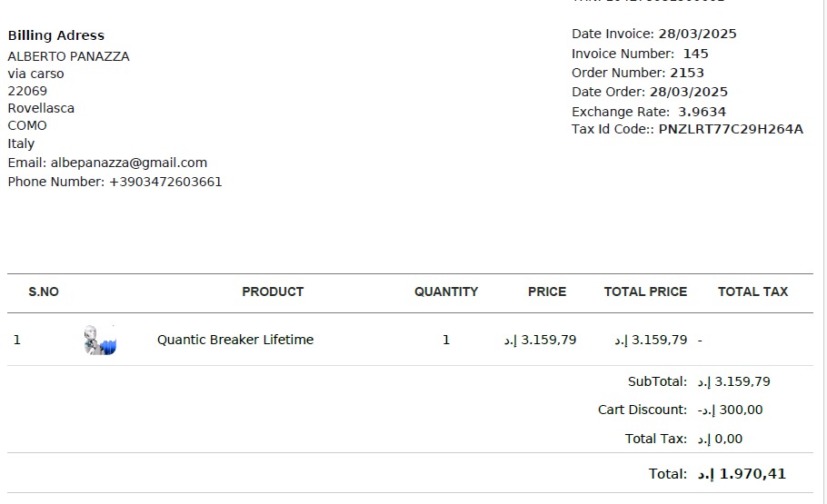The image size is (827, 504).
Task: Select the Quantic Breaker Lifetime product name
Action: (235, 340)
